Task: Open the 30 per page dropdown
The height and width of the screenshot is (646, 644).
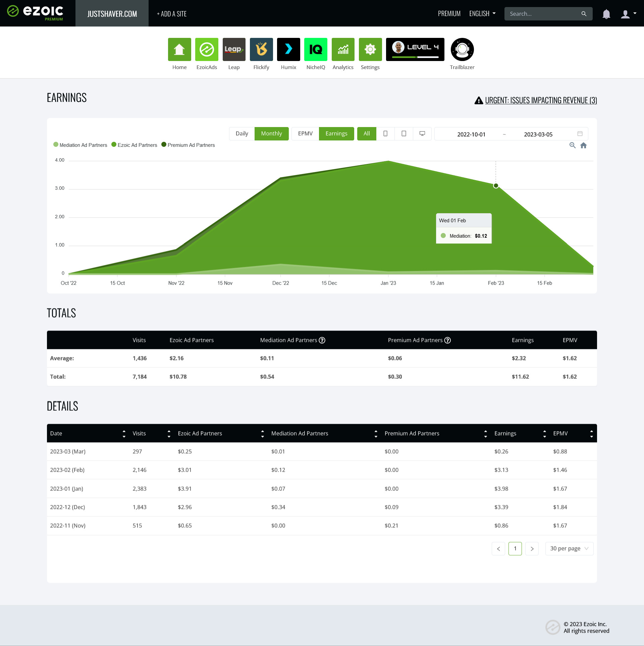Action: (569, 548)
